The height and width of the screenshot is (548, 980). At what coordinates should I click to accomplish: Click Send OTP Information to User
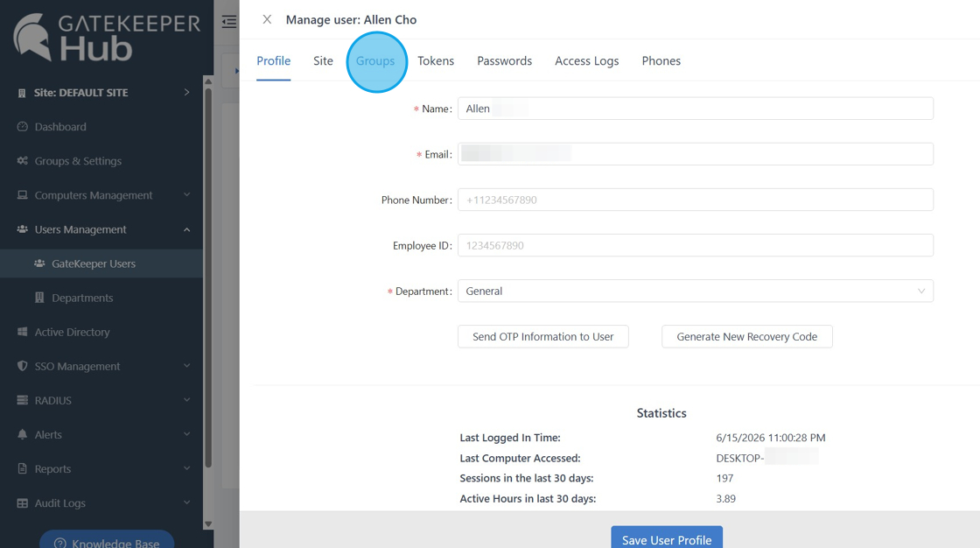[543, 336]
